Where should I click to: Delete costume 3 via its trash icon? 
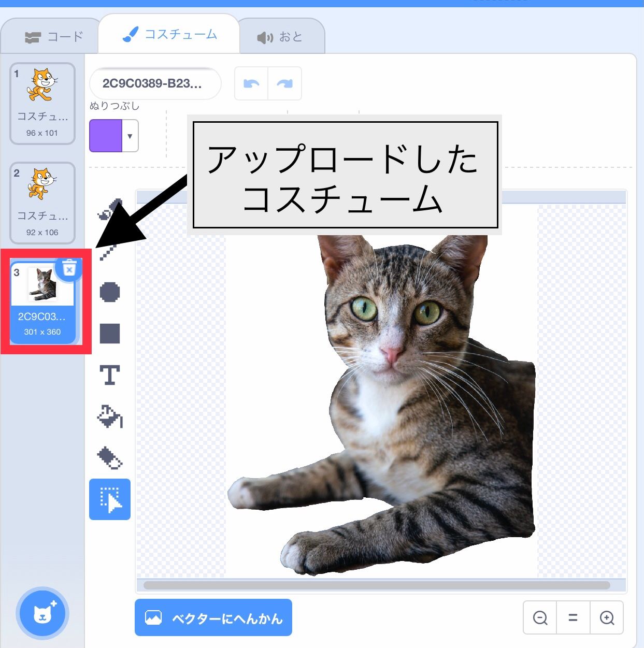pyautogui.click(x=69, y=269)
